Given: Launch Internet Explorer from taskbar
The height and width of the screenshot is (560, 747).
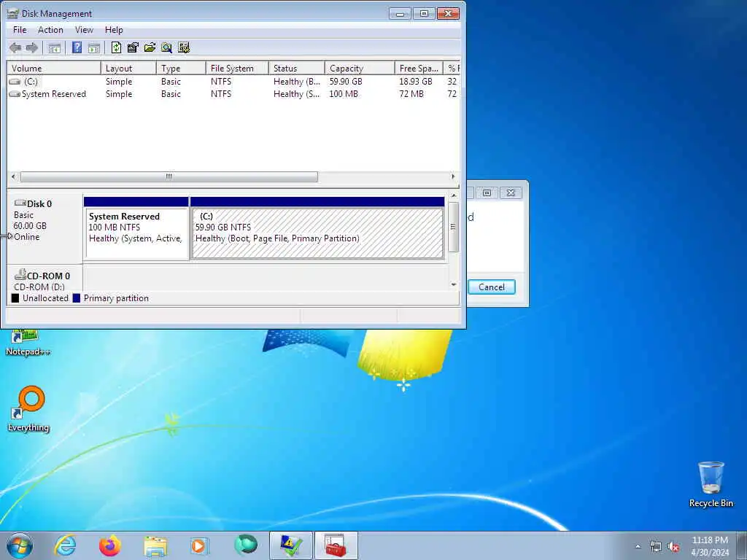Looking at the screenshot, I should [x=65, y=545].
